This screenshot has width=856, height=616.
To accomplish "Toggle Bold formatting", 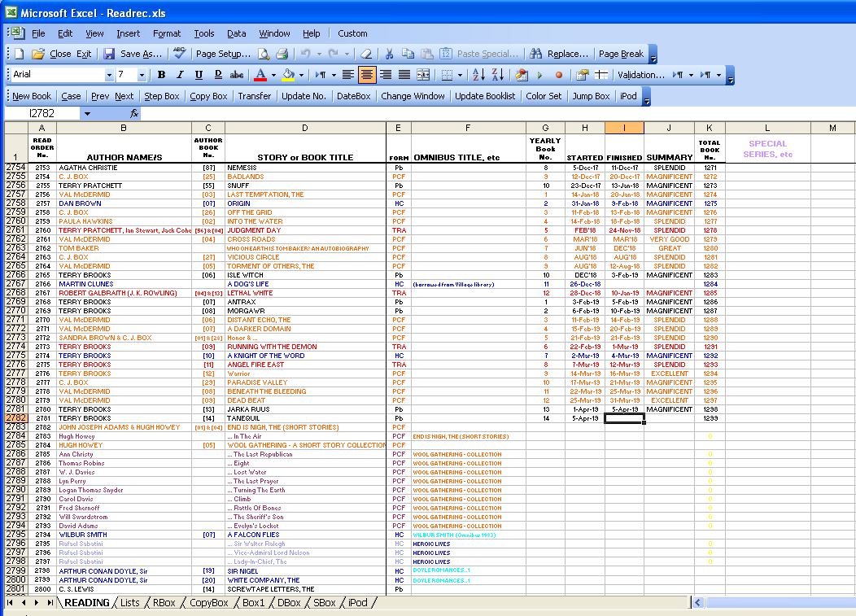I will click(161, 75).
